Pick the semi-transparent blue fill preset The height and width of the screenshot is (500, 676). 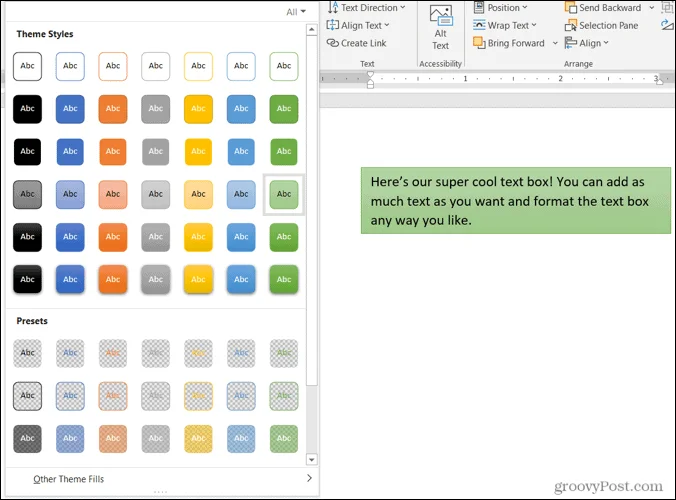[70, 439]
